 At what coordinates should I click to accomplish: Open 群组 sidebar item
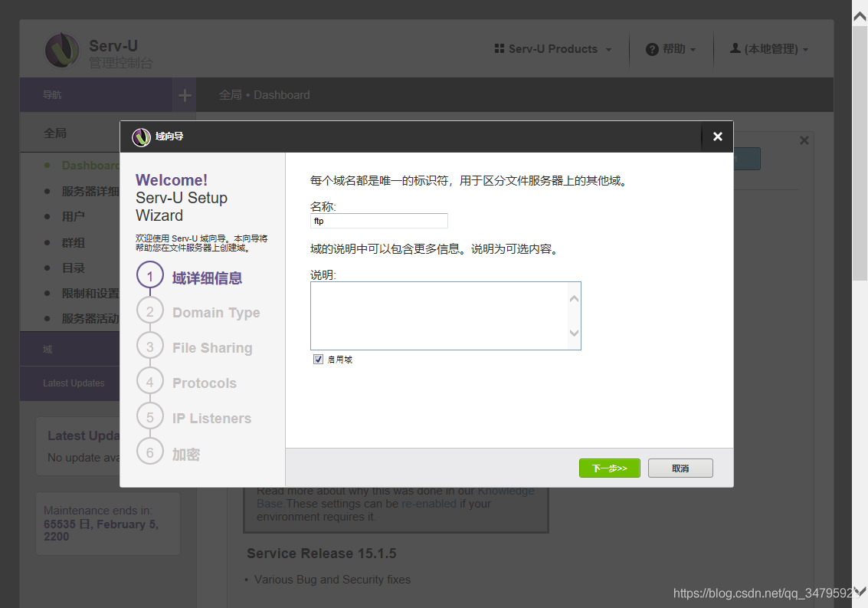74,243
